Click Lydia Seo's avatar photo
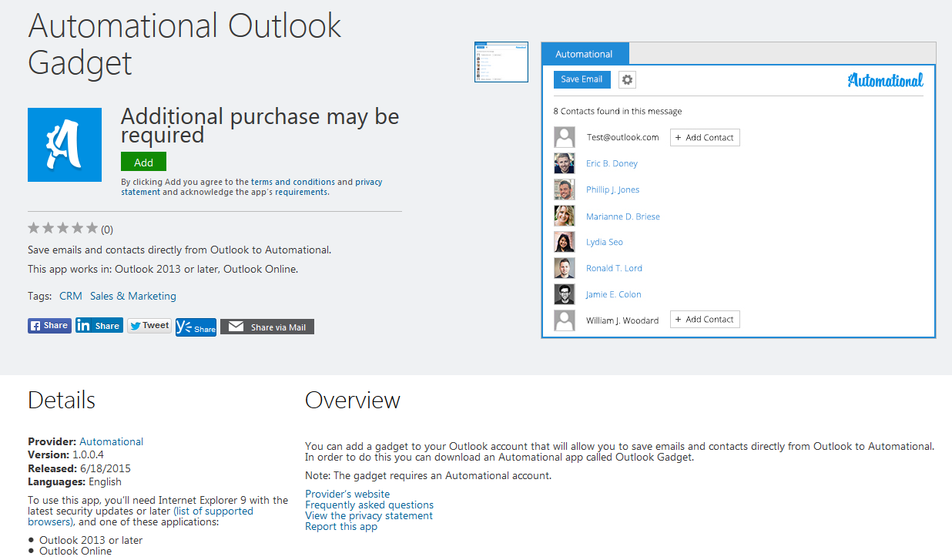Image resolution: width=952 pixels, height=560 pixels. pyautogui.click(x=565, y=242)
